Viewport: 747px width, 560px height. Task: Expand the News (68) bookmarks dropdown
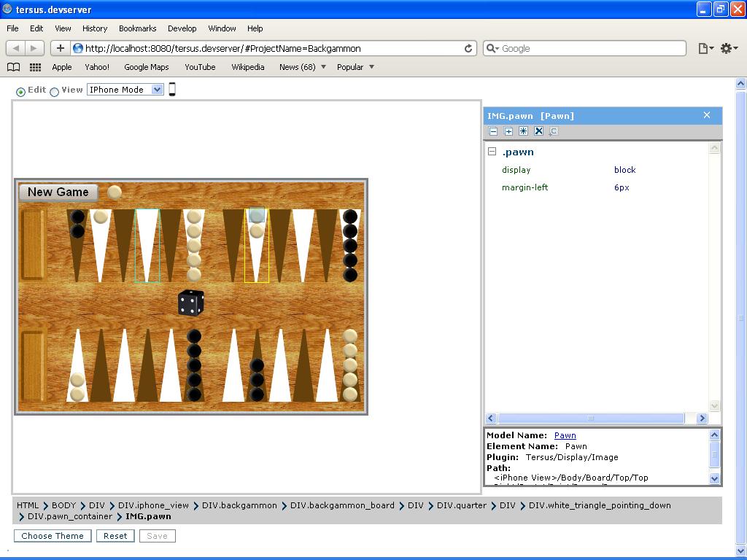323,67
